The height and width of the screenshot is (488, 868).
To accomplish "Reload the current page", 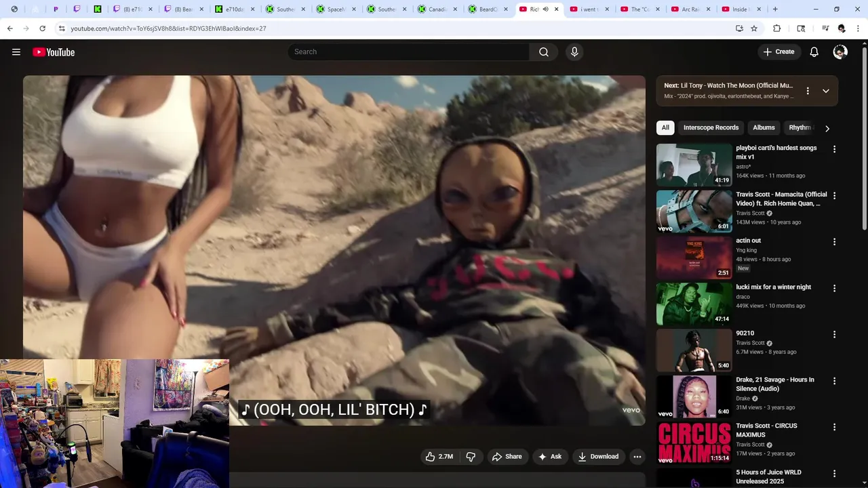I will [42, 28].
